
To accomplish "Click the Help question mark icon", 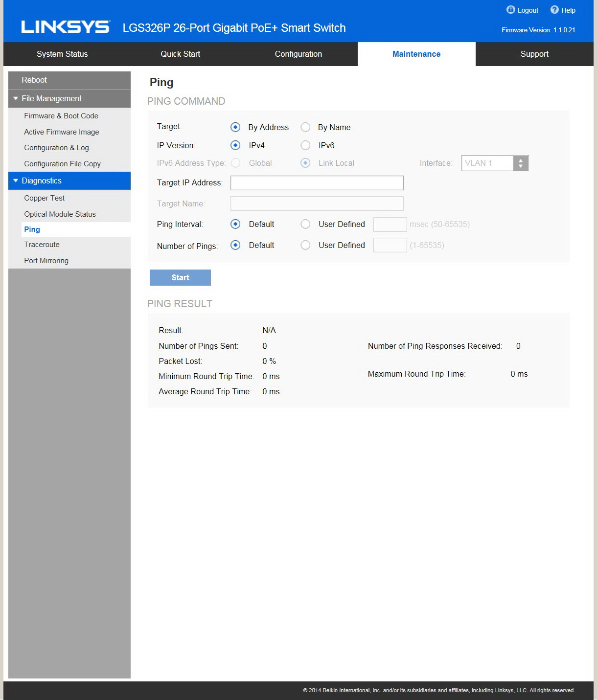I will (x=554, y=10).
